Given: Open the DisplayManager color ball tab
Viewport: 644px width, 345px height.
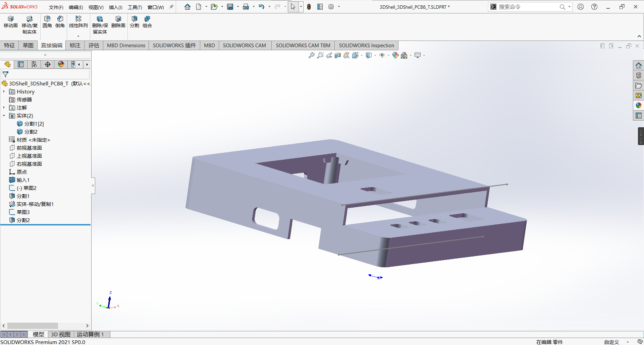Looking at the screenshot, I should tap(61, 64).
